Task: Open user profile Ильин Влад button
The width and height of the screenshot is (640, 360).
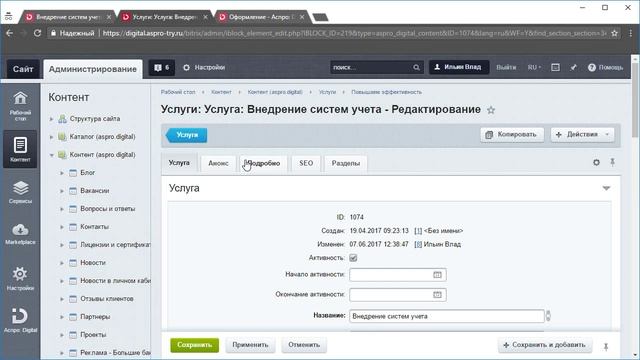Action: 459,67
